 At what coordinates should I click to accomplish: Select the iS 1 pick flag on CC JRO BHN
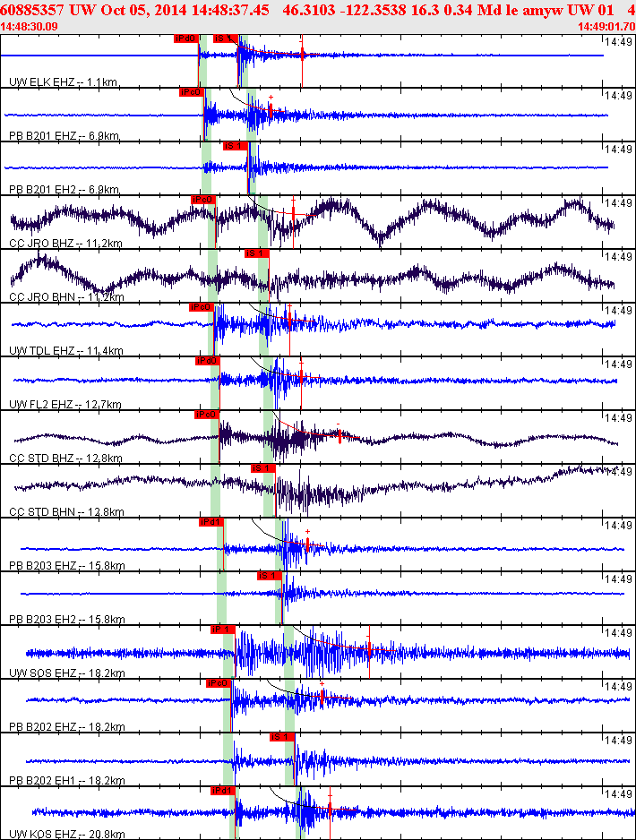coord(256,253)
